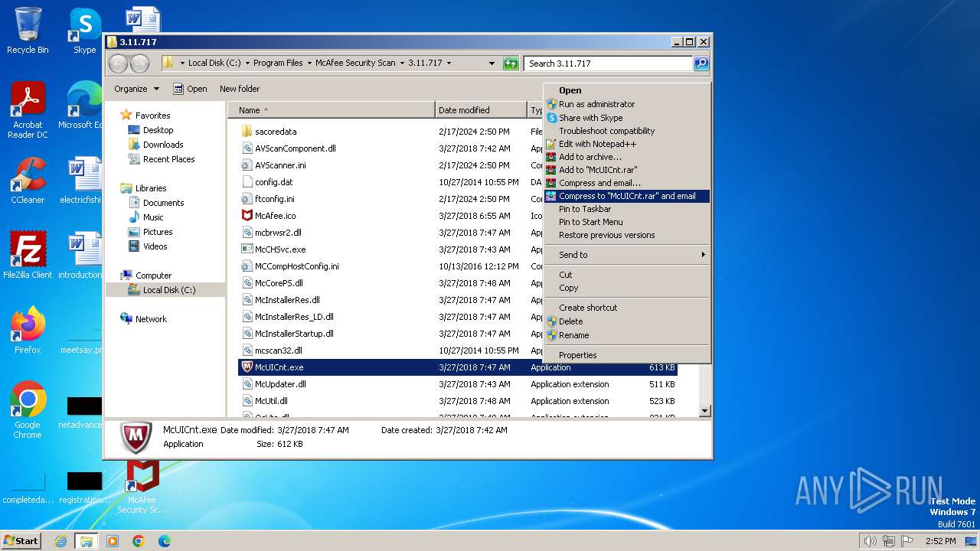Choose Pin to Start Menu
The width and height of the screenshot is (980, 551).
(x=627, y=222)
